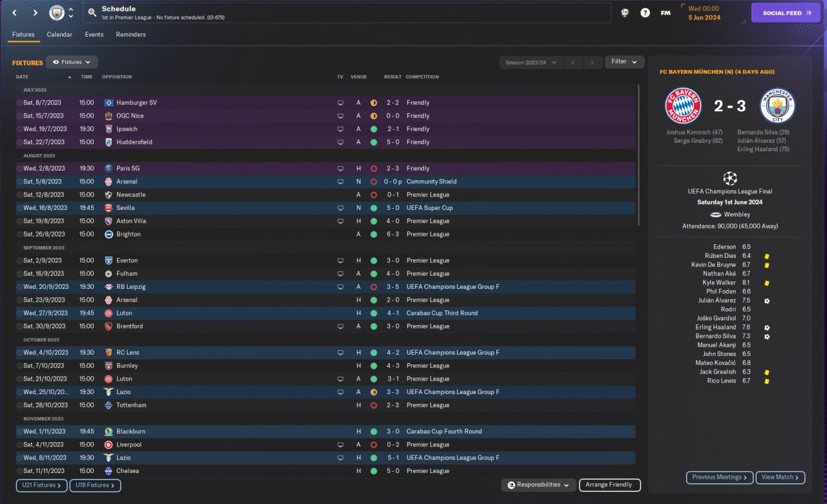Open the world globe icon

coord(625,13)
